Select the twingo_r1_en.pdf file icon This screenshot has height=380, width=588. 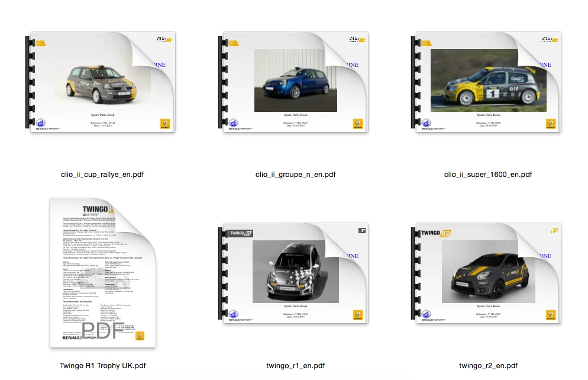tap(293, 273)
